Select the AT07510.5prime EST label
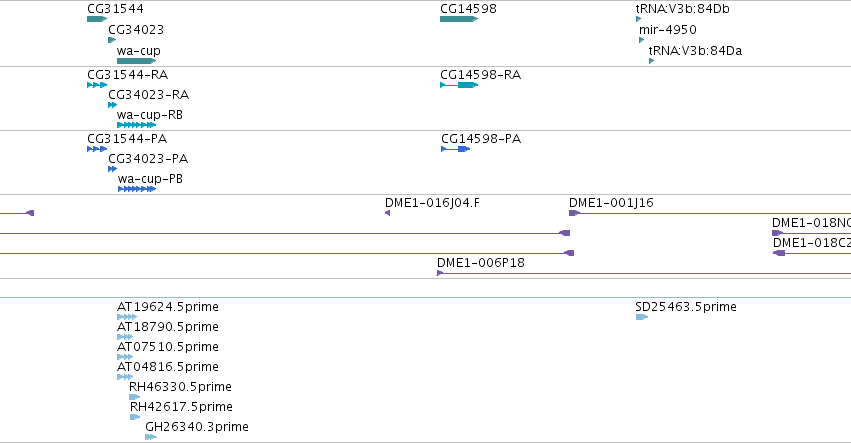This screenshot has height=443, width=851. 168,347
